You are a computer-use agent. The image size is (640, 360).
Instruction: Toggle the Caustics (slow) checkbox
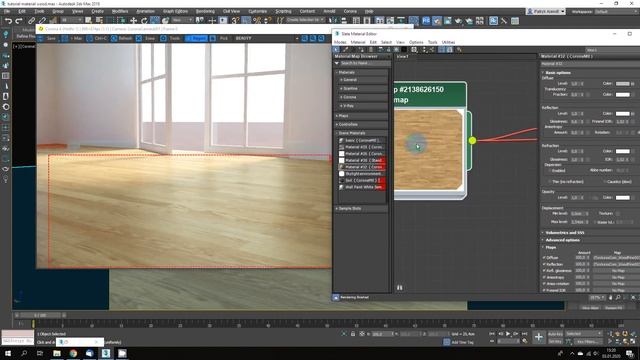605,182
